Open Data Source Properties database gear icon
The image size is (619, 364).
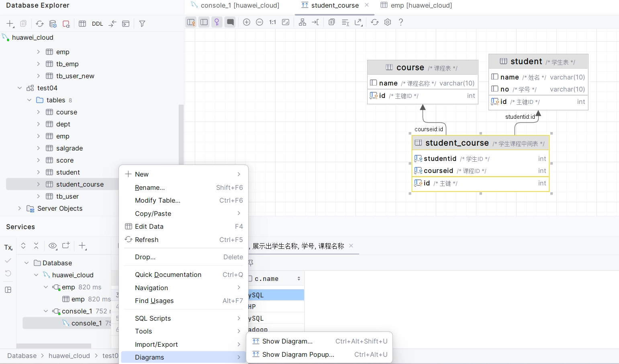[x=53, y=24]
